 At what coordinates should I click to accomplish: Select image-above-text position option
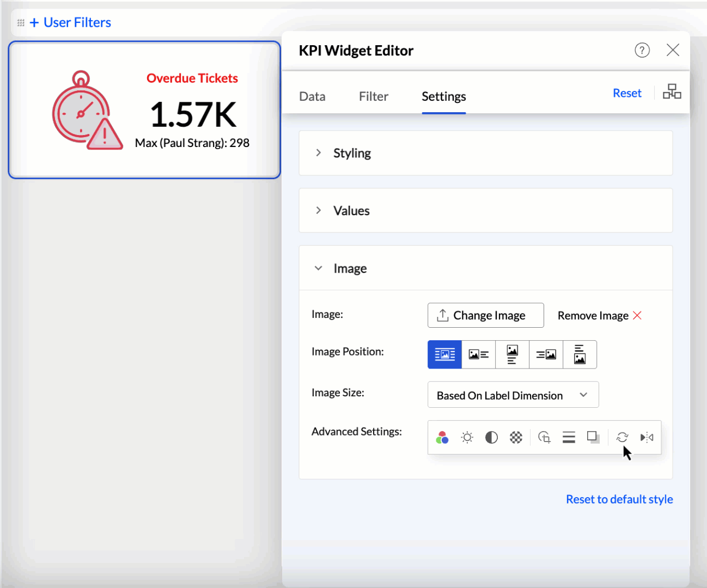pyautogui.click(x=512, y=354)
